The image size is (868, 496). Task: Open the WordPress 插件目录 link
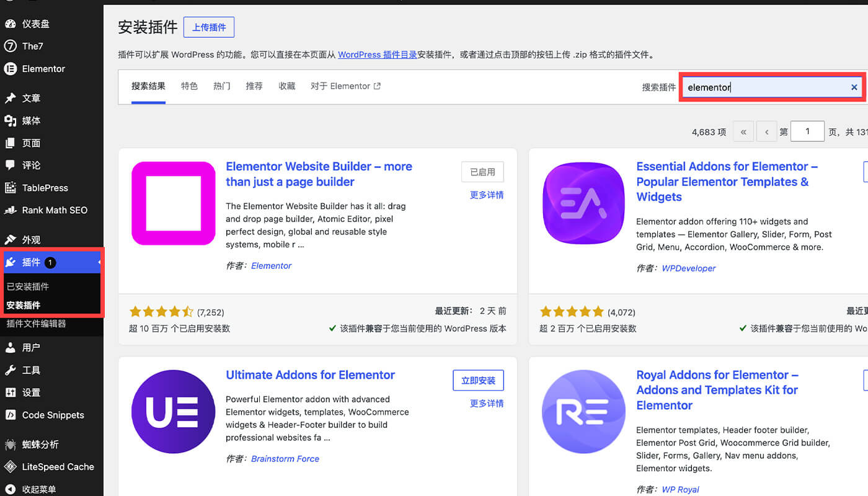click(x=377, y=55)
